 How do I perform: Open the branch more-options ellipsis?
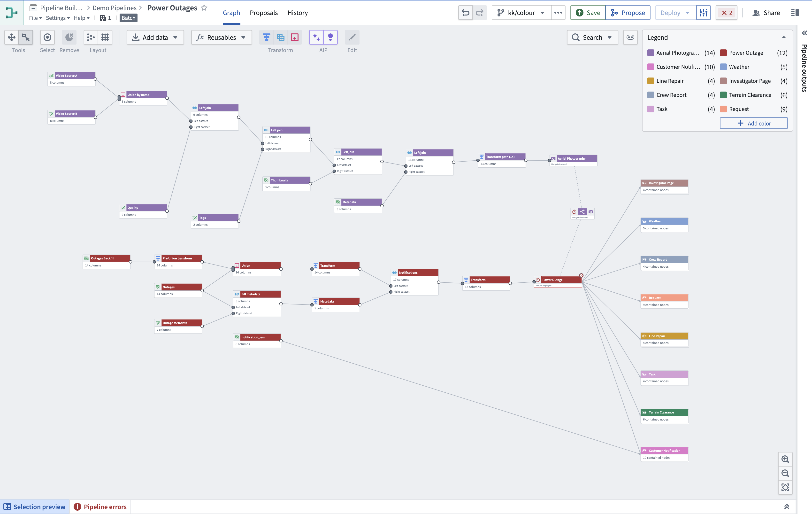click(558, 13)
